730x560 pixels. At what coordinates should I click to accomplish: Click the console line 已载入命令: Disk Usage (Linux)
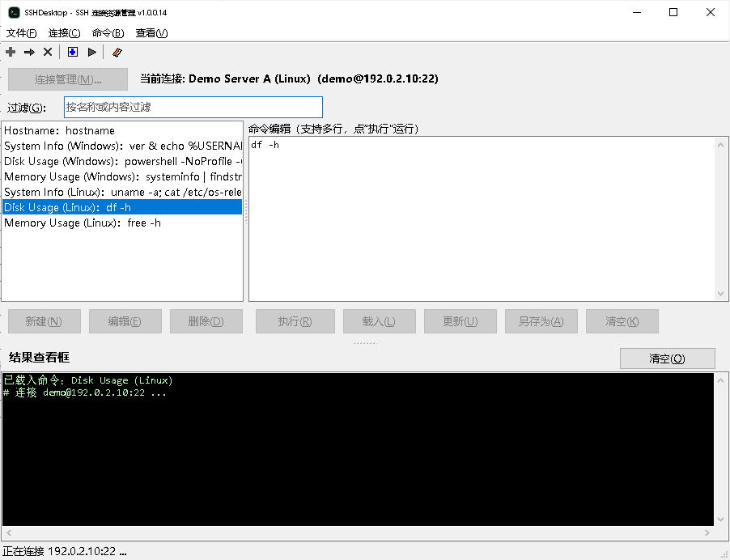coord(88,380)
